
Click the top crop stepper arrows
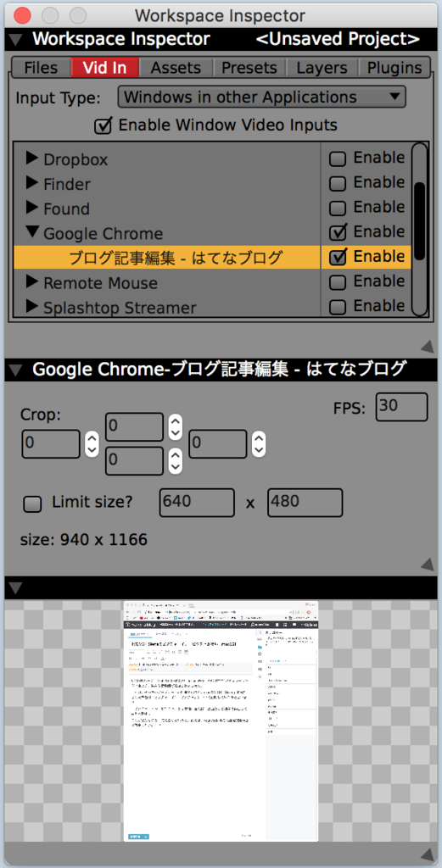175,427
